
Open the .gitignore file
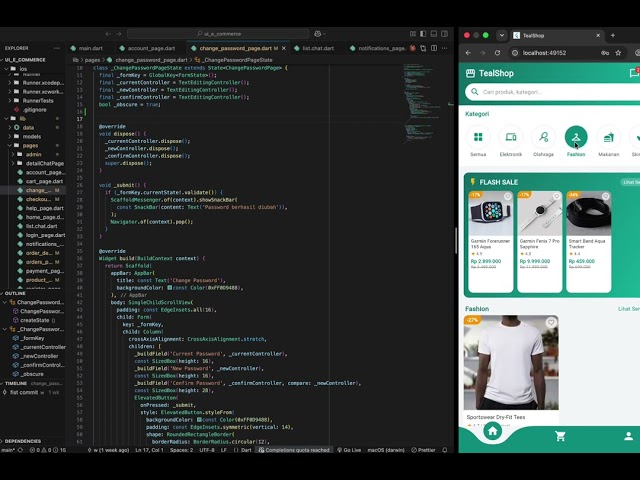pyautogui.click(x=35, y=109)
